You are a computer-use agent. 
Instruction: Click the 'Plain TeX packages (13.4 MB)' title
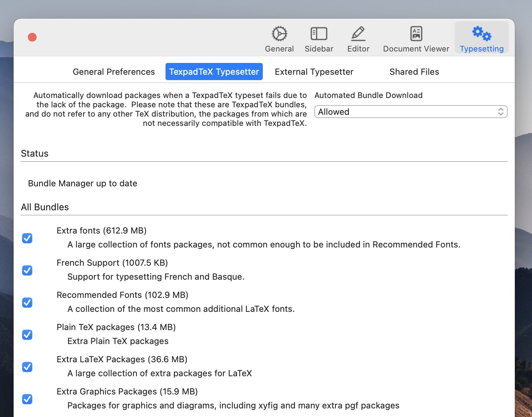click(x=116, y=327)
